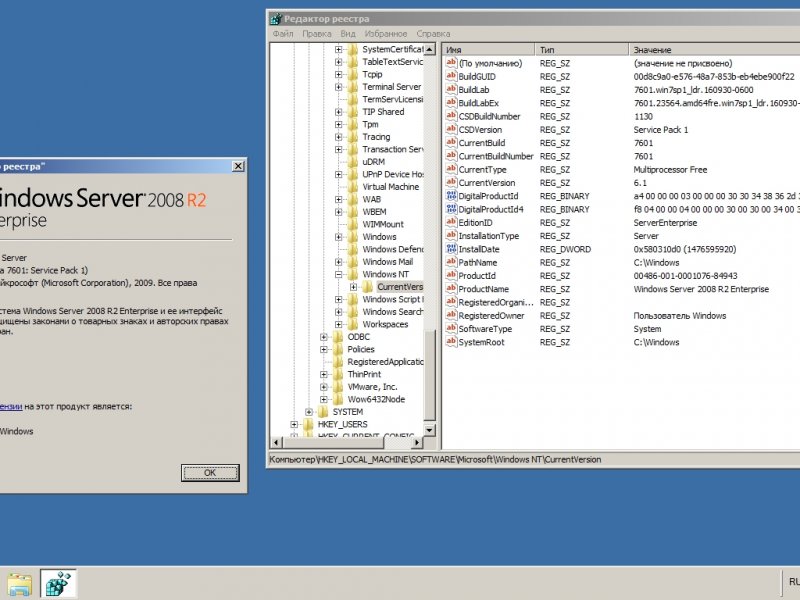The image size is (800, 600).
Task: Select the InstallationType value name
Action: [x=488, y=236]
